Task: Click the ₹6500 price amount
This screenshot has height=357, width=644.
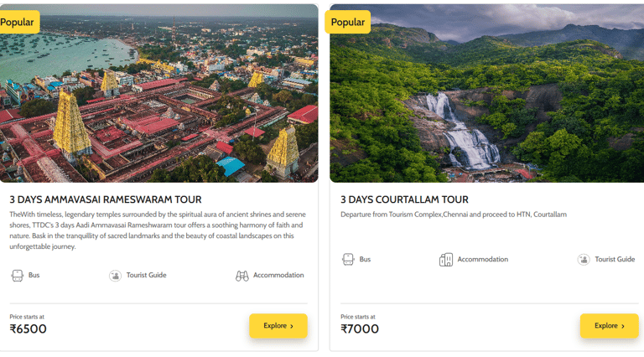Action: (x=29, y=329)
